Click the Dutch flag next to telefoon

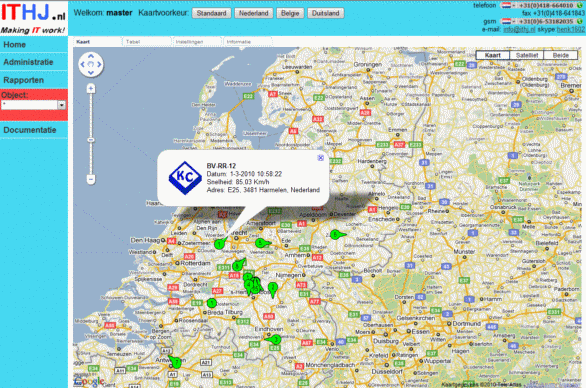[x=506, y=5]
